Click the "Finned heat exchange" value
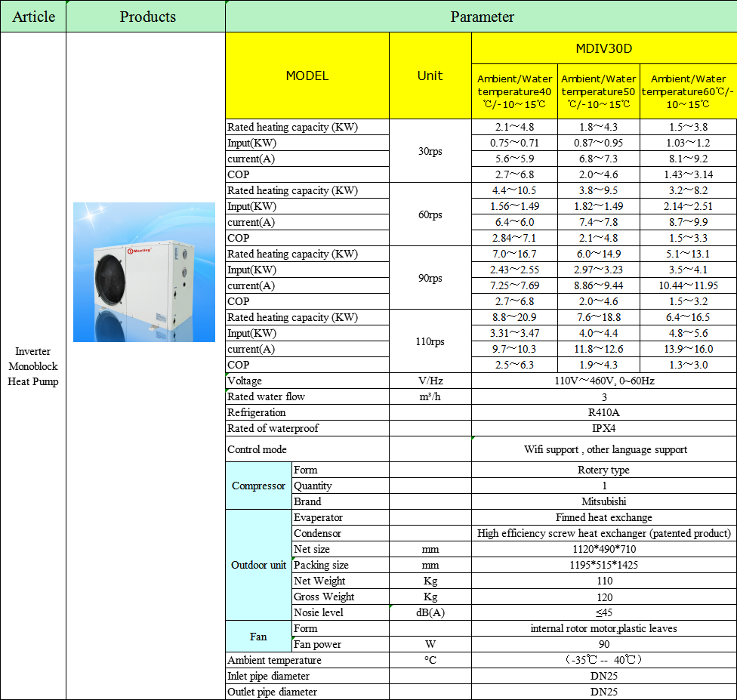This screenshot has height=700, width=737. pos(604,517)
